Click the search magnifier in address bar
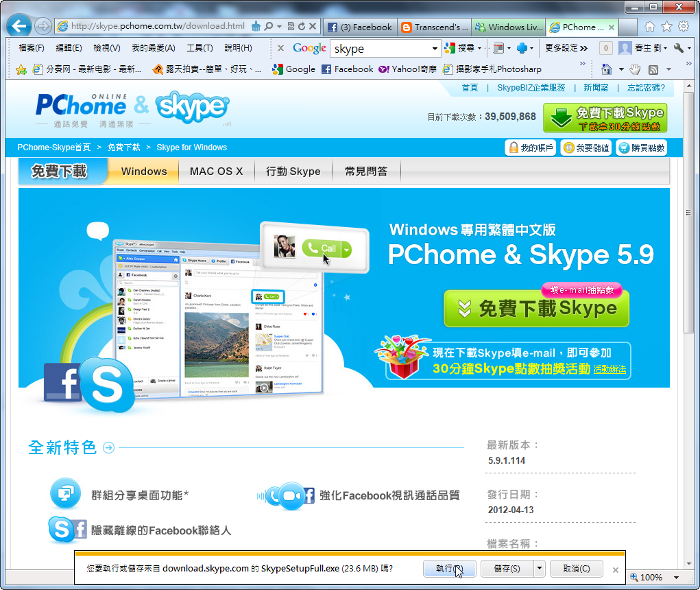The height and width of the screenshot is (590, 700). click(269, 26)
